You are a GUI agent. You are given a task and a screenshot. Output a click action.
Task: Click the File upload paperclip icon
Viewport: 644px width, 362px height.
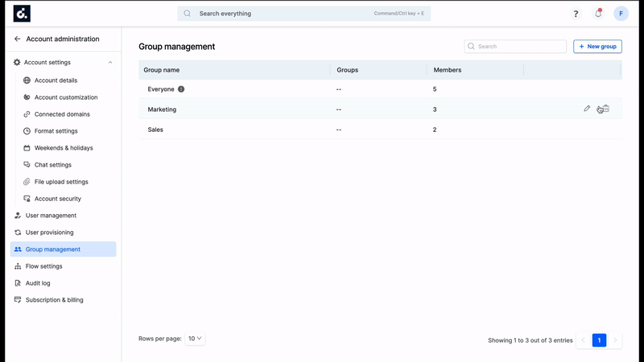27,182
